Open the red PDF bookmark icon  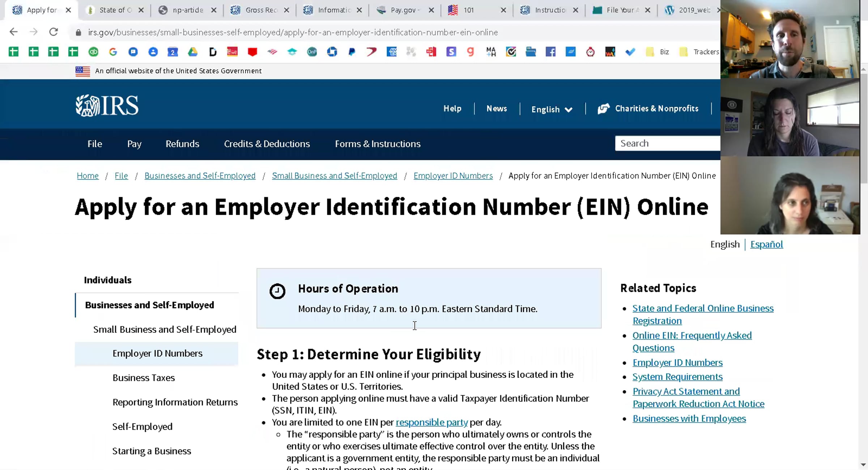point(431,52)
